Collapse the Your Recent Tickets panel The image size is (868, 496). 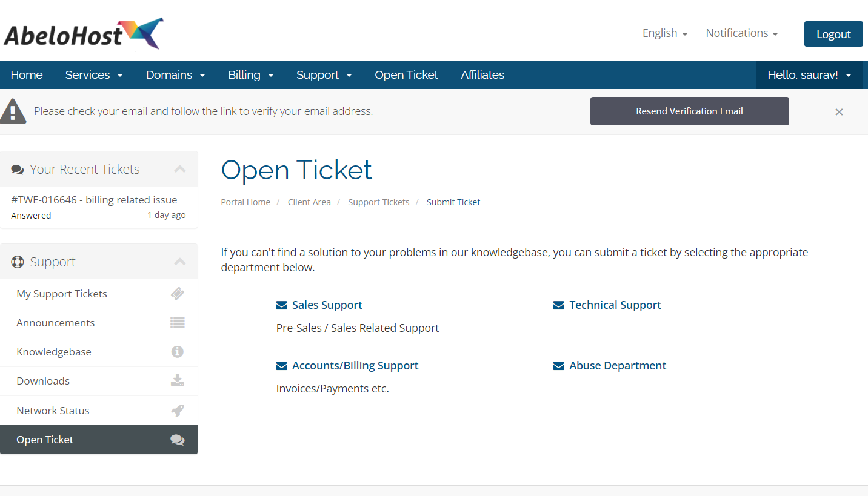179,168
